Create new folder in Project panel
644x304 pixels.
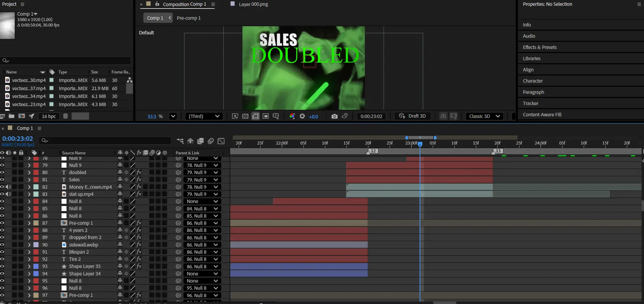12,116
